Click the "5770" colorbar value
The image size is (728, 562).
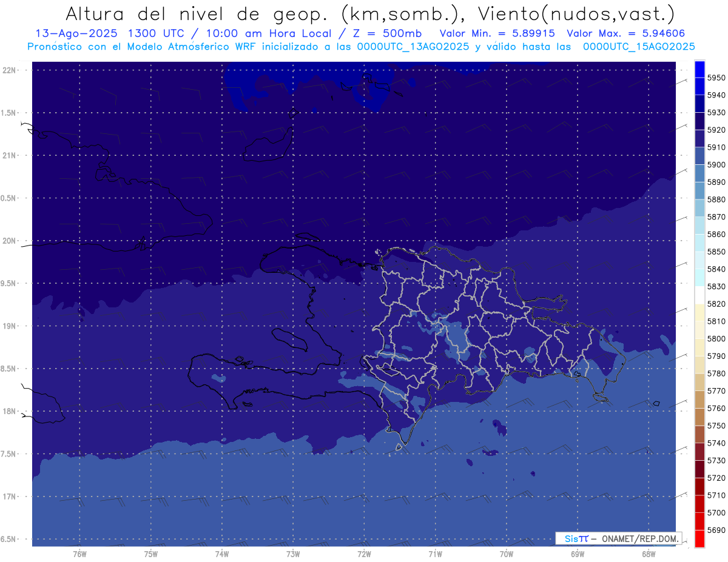pos(716,391)
